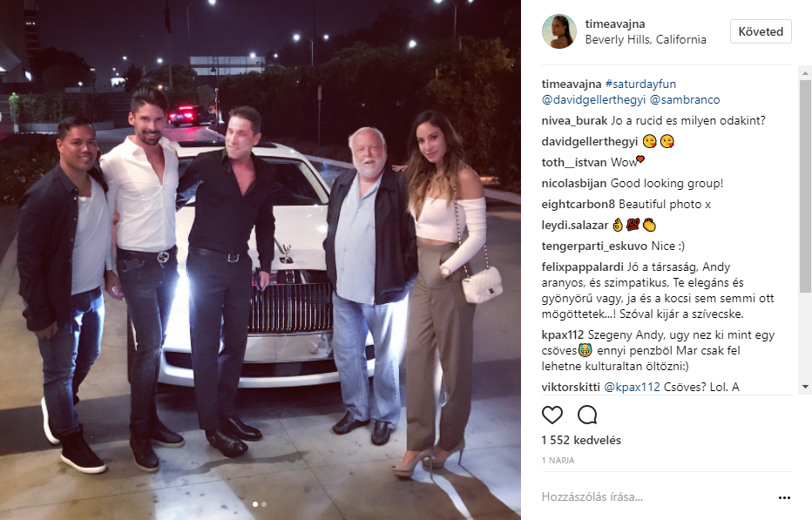Open the Beverly Hills, California location
Image resolution: width=812 pixels, height=520 pixels.
tap(646, 40)
